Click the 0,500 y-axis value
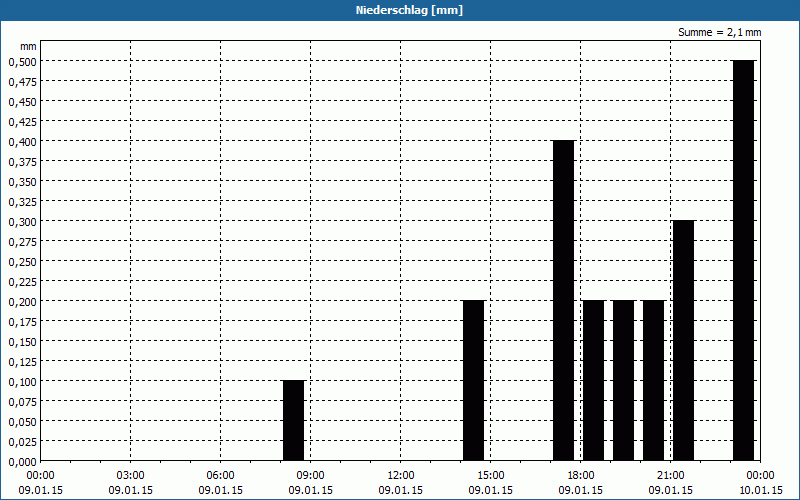Viewport: 800px width, 500px height. pos(22,61)
